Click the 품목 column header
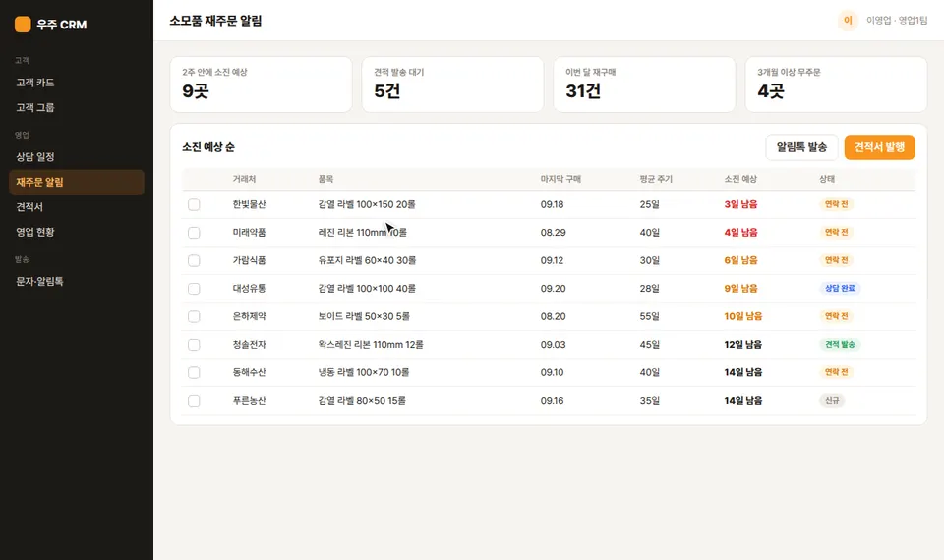This screenshot has width=944, height=560. pyautogui.click(x=325, y=179)
